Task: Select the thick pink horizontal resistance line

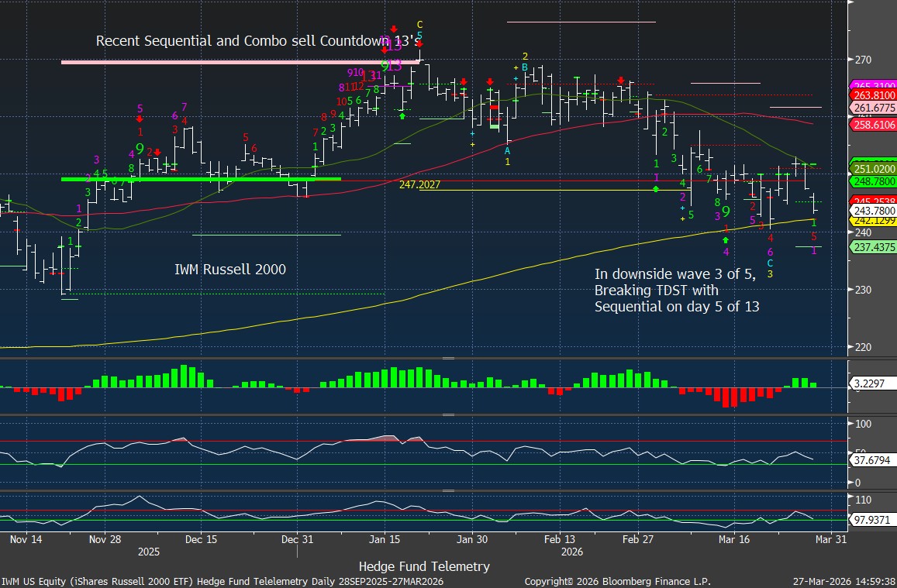Action: 240,61
